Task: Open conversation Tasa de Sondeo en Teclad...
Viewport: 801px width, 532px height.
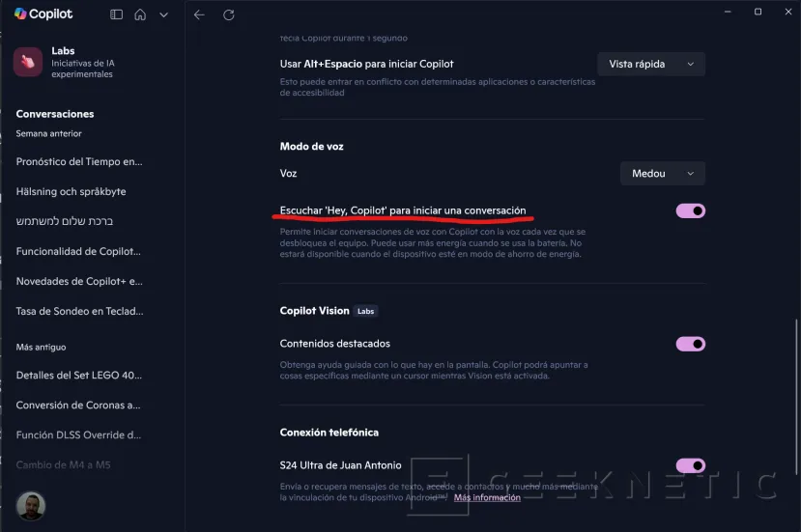Action: [79, 311]
